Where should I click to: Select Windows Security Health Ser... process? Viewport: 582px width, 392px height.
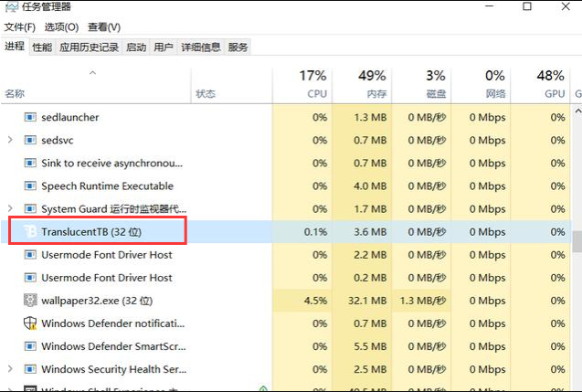click(114, 369)
